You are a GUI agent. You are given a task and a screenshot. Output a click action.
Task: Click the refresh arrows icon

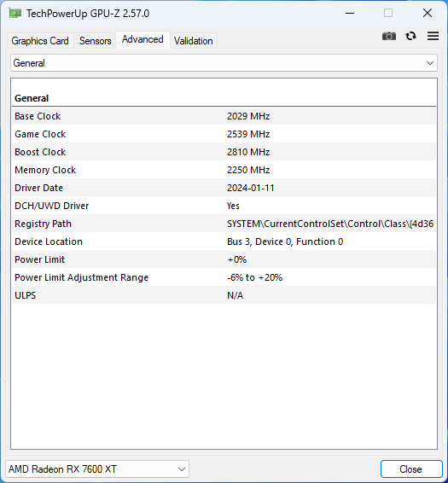(410, 36)
